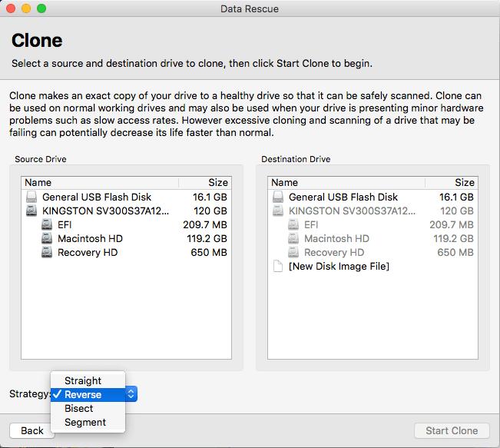The width and height of the screenshot is (500, 448).
Task: Click the 16.1 GB size in Destination Drive
Action: coord(456,197)
